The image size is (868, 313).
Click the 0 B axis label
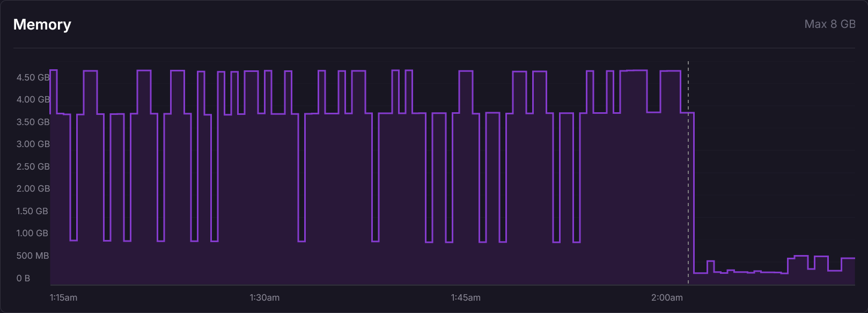tap(23, 278)
